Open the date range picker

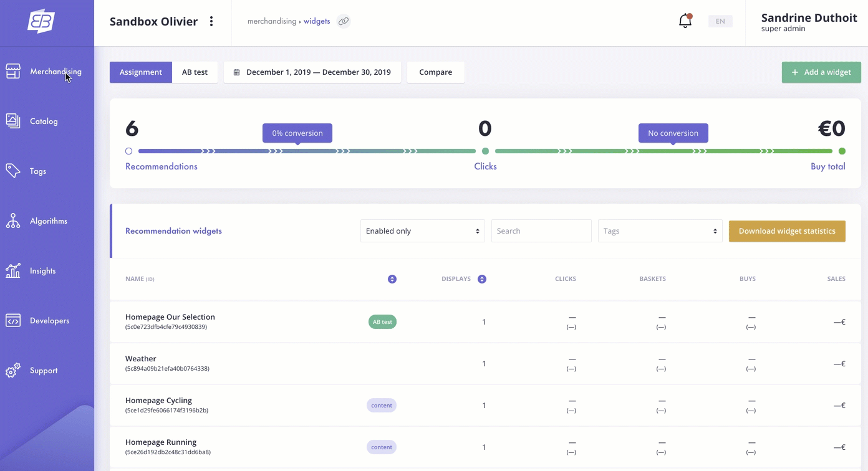[x=312, y=72]
